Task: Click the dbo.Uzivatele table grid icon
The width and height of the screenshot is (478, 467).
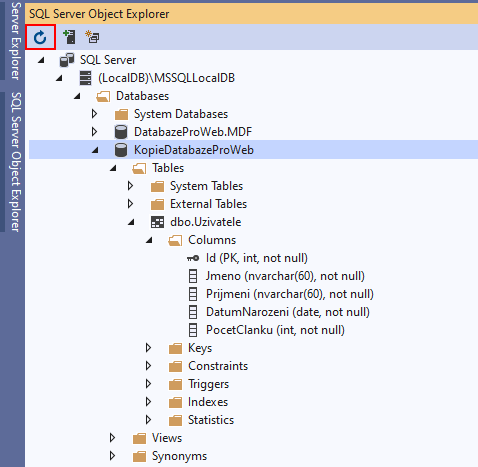Action: click(157, 222)
